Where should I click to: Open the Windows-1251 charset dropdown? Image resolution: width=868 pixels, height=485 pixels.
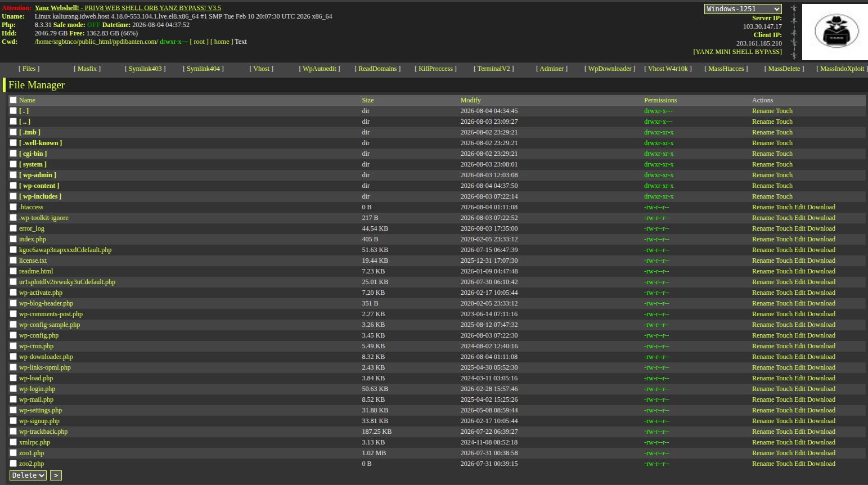pos(743,9)
